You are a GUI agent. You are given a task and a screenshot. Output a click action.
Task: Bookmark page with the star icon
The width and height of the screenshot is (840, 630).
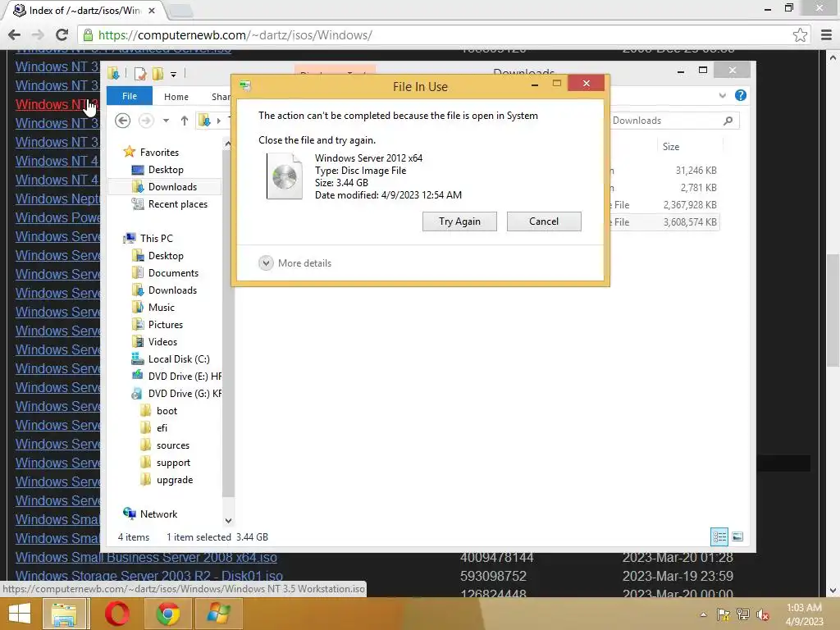click(x=800, y=34)
